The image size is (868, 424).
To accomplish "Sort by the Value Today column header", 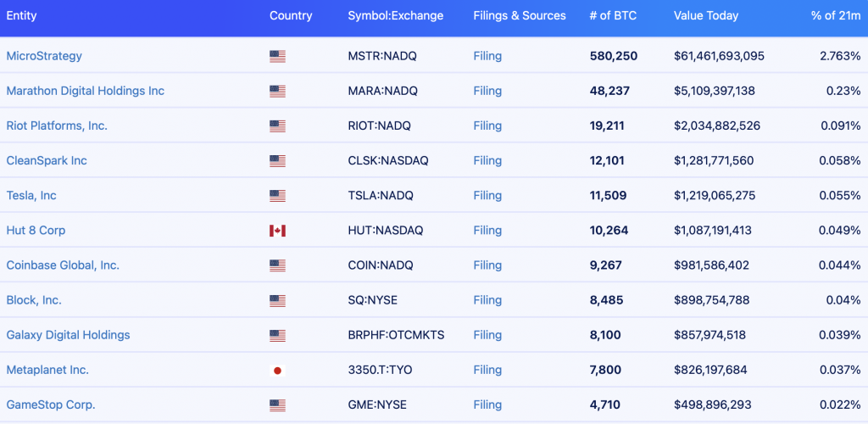I will [x=706, y=15].
